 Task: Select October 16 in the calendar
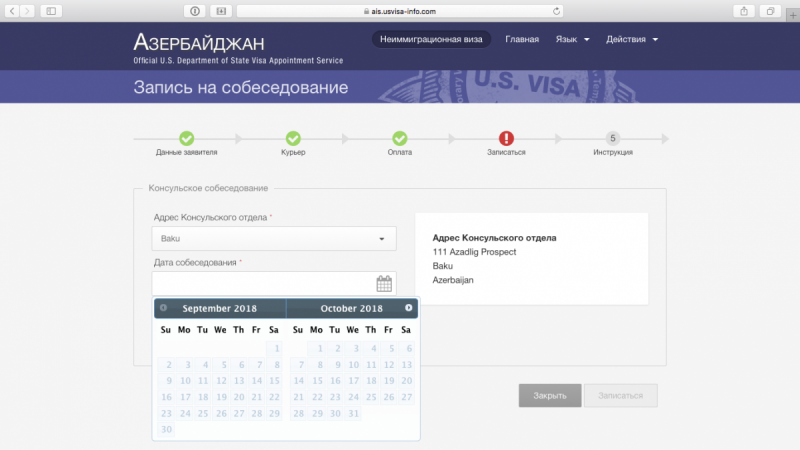tap(334, 381)
